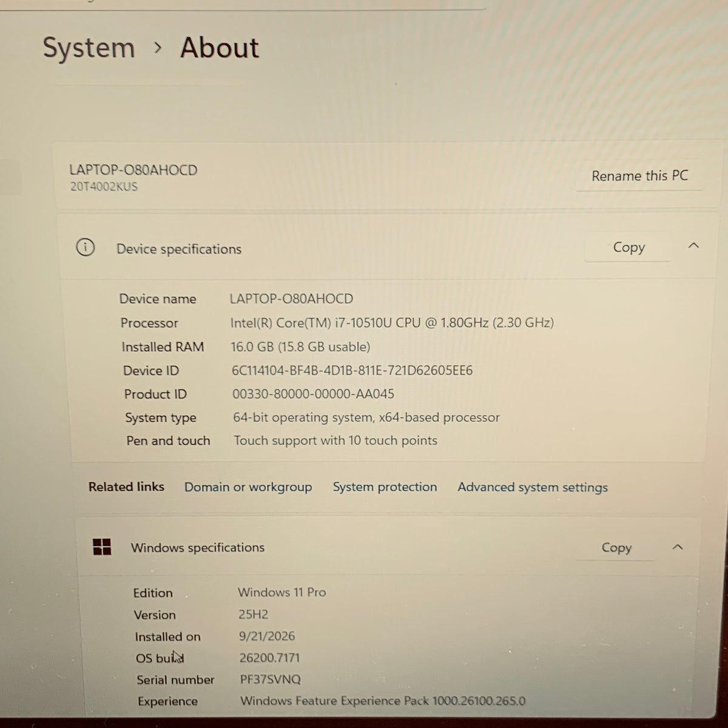728x728 pixels.
Task: Copy the Windows specifications
Action: [x=616, y=547]
